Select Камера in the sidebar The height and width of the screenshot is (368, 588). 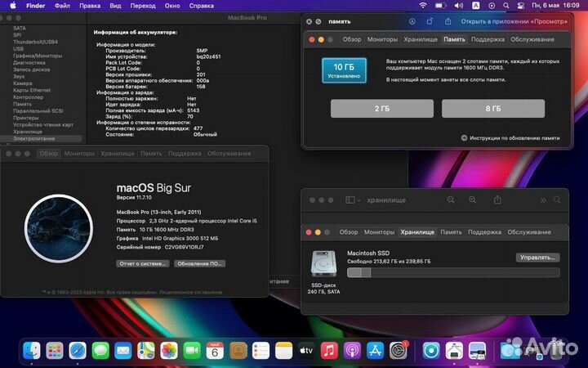(x=23, y=83)
